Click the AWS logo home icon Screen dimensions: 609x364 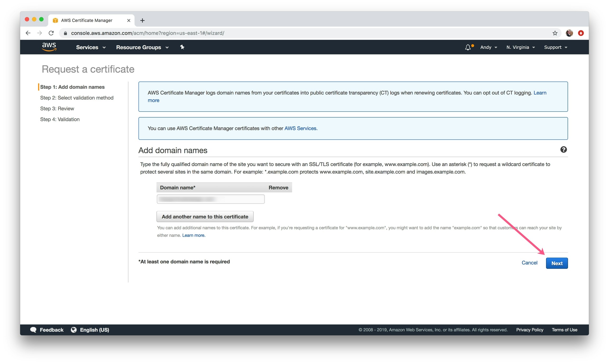[49, 47]
